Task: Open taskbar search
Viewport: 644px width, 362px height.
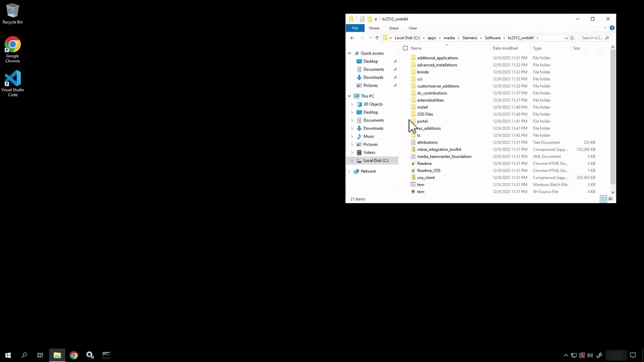Action: (x=24, y=355)
